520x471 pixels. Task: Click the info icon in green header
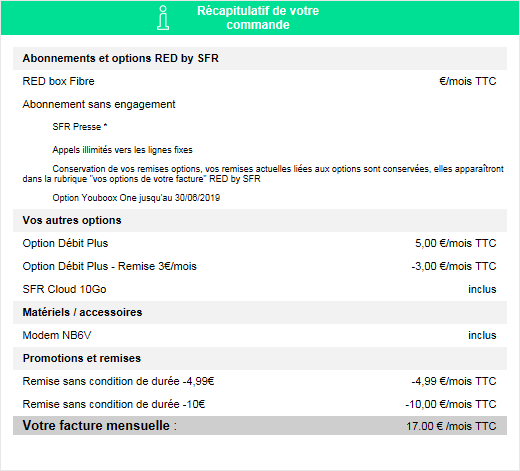pyautogui.click(x=163, y=18)
